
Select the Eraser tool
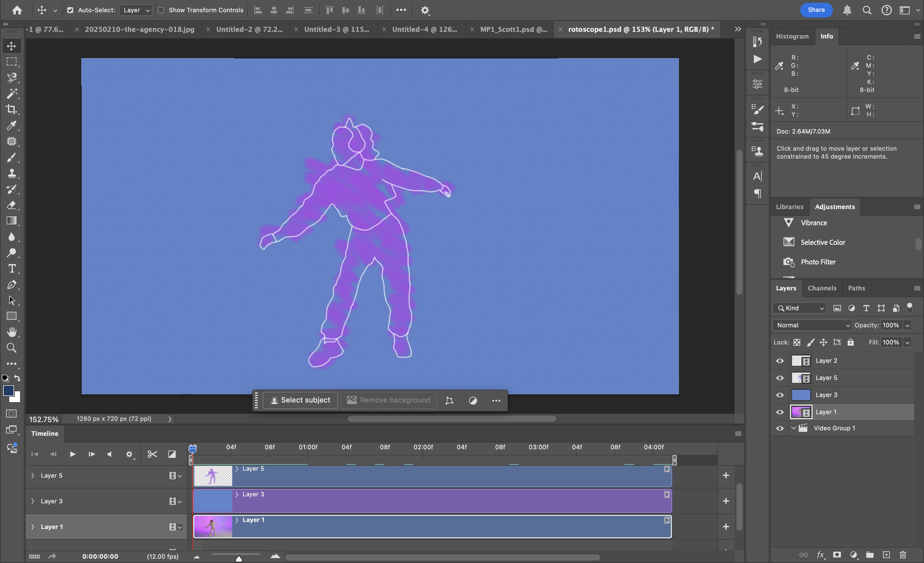point(11,205)
